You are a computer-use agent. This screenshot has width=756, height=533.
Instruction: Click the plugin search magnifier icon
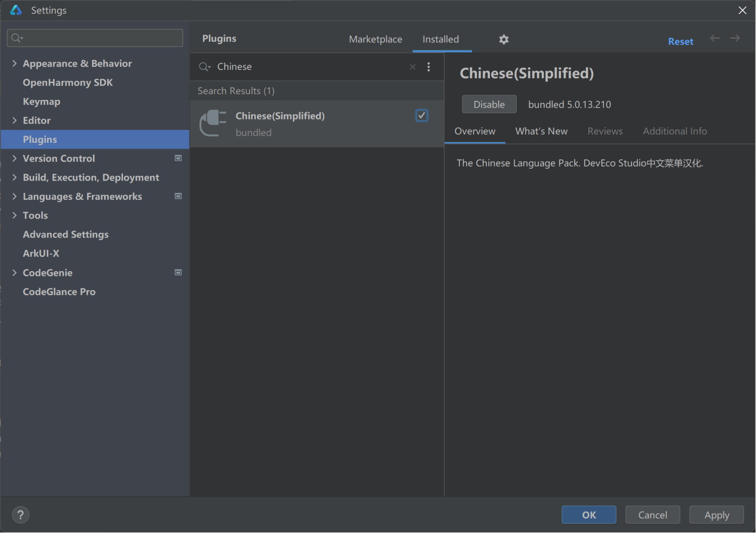[x=205, y=67]
